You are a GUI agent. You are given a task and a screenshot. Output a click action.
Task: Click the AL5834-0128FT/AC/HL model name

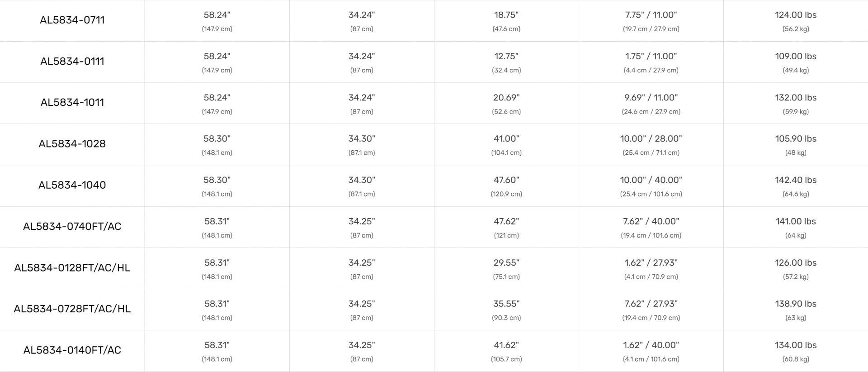72,267
